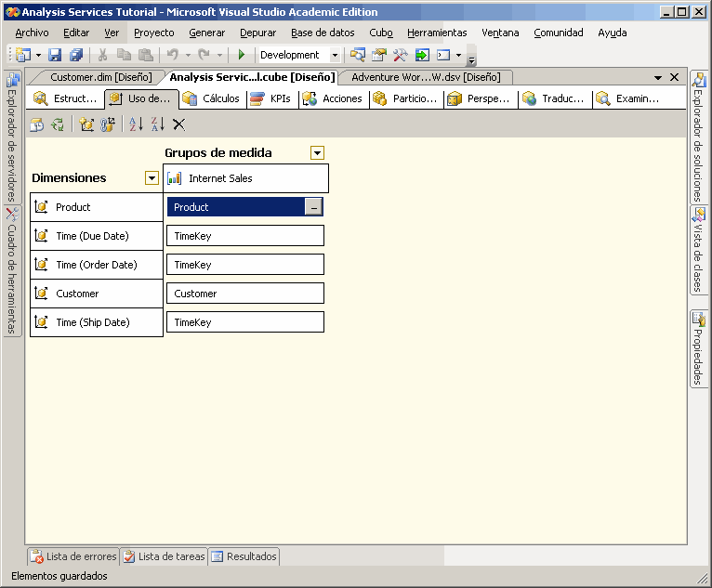Click the Add Cube Dimension icon
712x588 pixels.
[86, 124]
